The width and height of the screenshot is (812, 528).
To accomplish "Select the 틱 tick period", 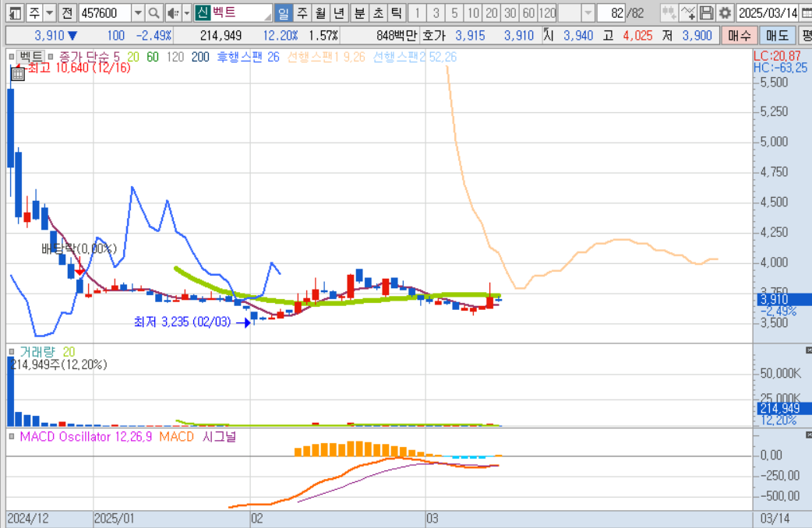I will point(396,12).
